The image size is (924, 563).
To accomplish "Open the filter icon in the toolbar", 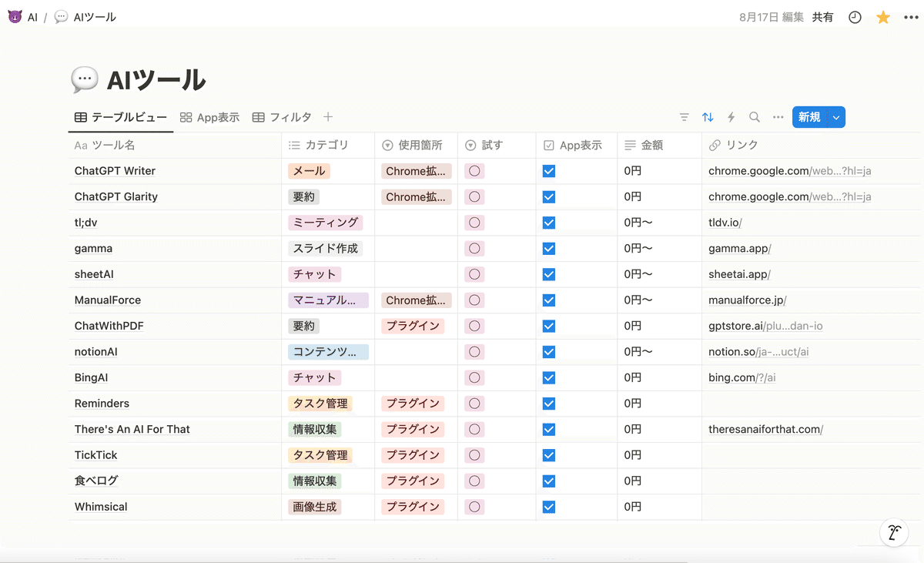I will tap(684, 117).
